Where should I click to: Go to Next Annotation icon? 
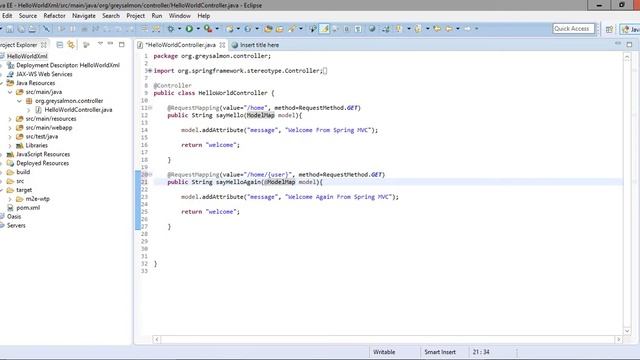[x=398, y=29]
